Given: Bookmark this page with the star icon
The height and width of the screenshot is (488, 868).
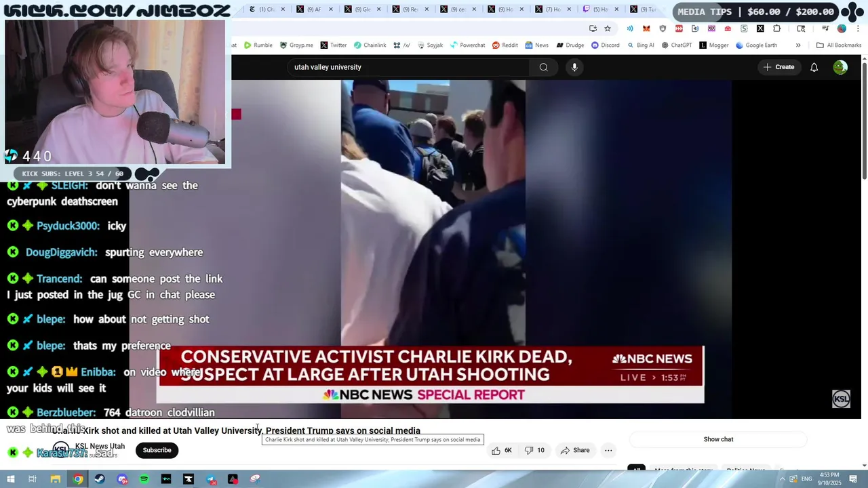Looking at the screenshot, I should tap(608, 28).
